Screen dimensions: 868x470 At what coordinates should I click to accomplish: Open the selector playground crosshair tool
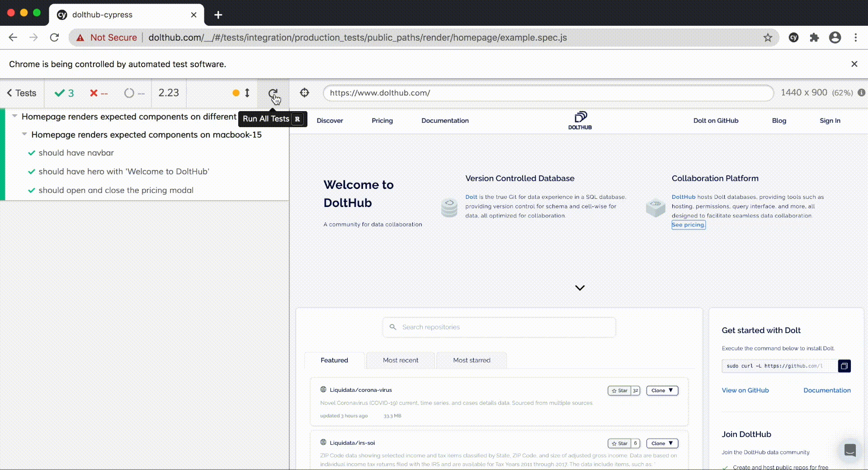click(305, 93)
